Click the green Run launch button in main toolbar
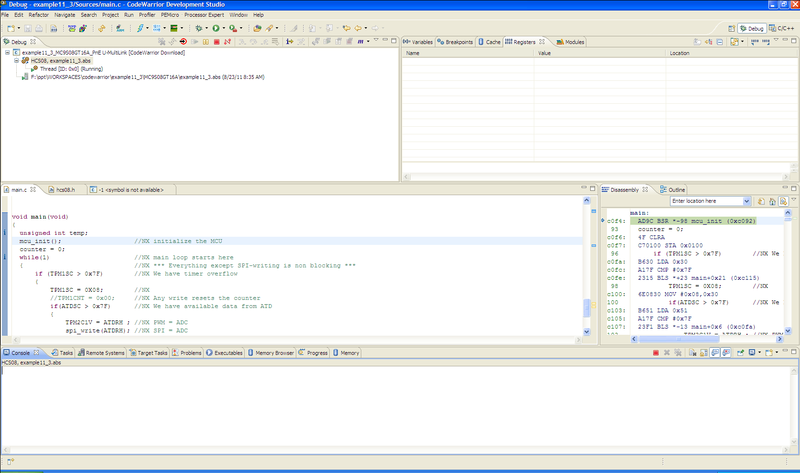 tap(216, 29)
